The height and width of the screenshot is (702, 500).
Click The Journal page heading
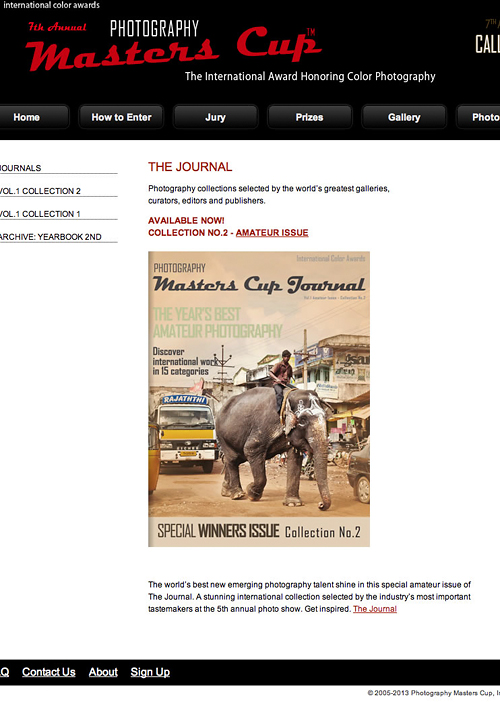(x=190, y=167)
